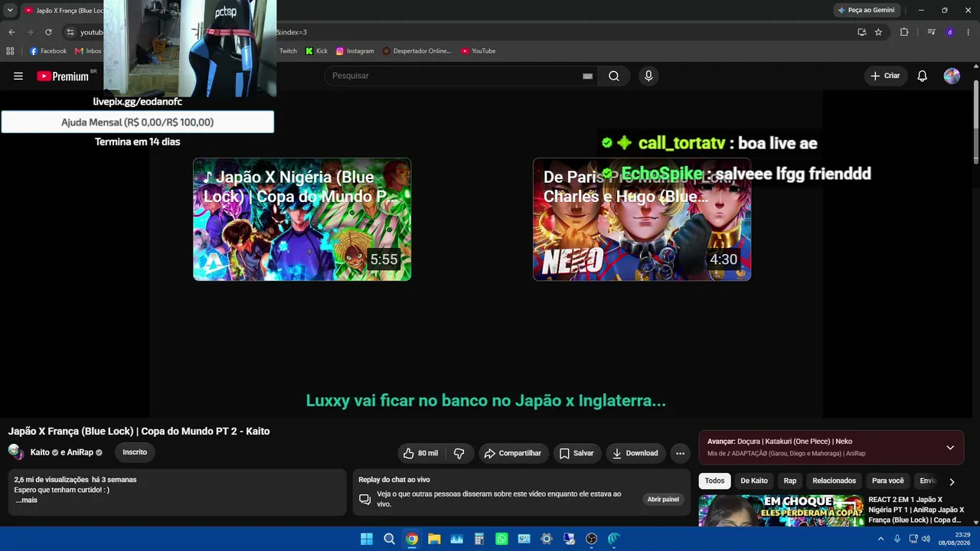980x551 pixels.
Task: Open Windows taskbar search
Action: click(x=389, y=539)
